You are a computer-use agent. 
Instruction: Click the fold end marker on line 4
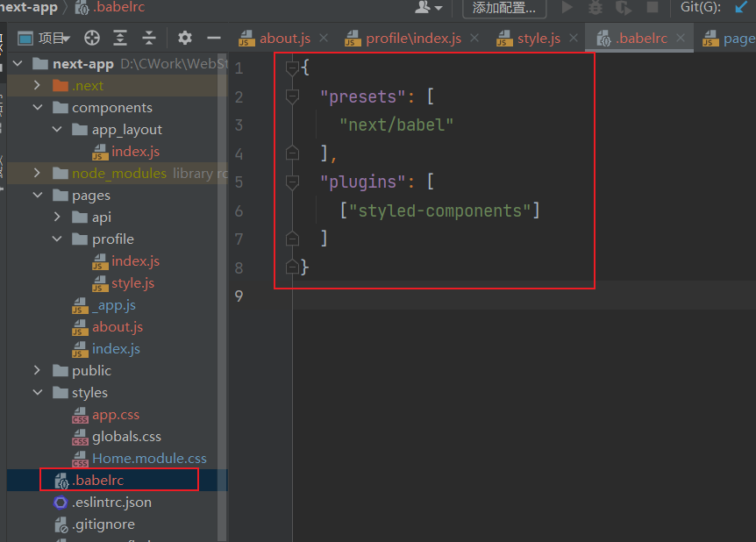(x=292, y=153)
